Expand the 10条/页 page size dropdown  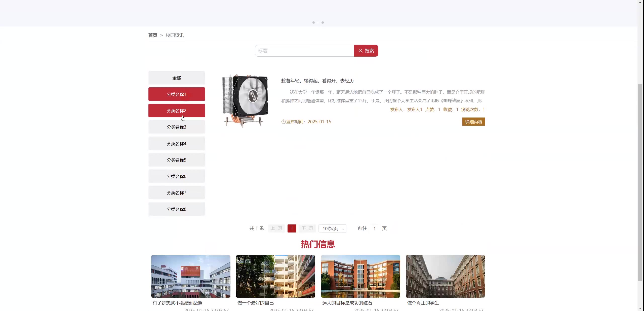[x=332, y=228]
